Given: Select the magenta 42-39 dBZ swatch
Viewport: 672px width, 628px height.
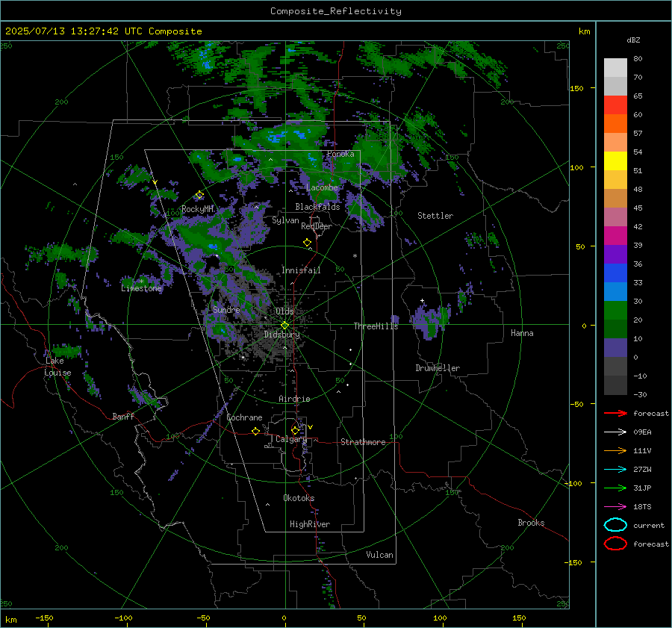Looking at the screenshot, I should (x=615, y=236).
